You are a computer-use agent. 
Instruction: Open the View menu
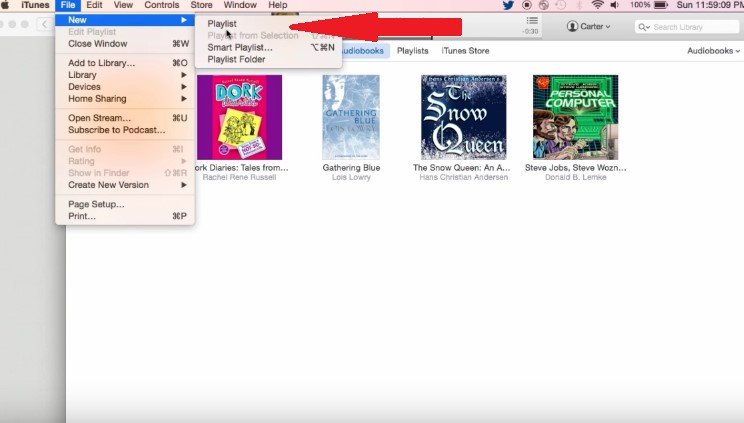click(123, 5)
